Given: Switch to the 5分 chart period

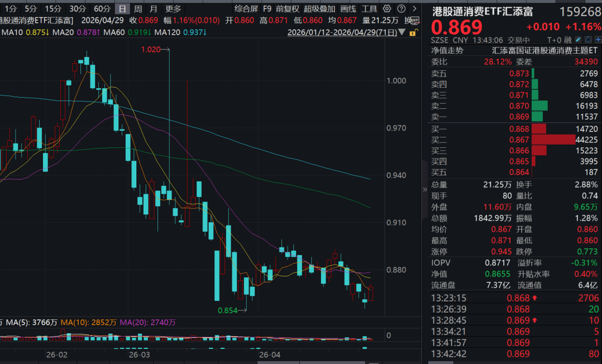Looking at the screenshot, I should click(31, 9).
